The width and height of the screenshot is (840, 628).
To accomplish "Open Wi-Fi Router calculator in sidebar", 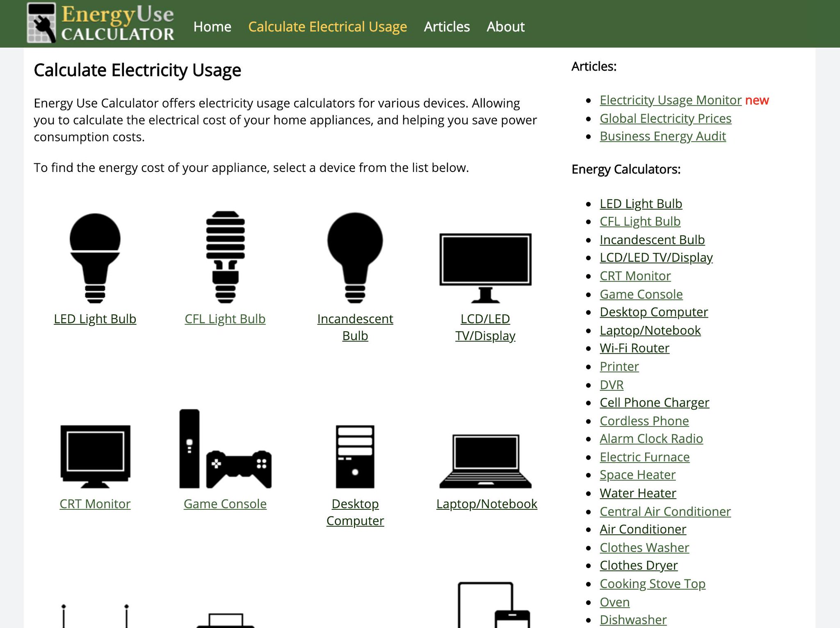I will [x=634, y=348].
